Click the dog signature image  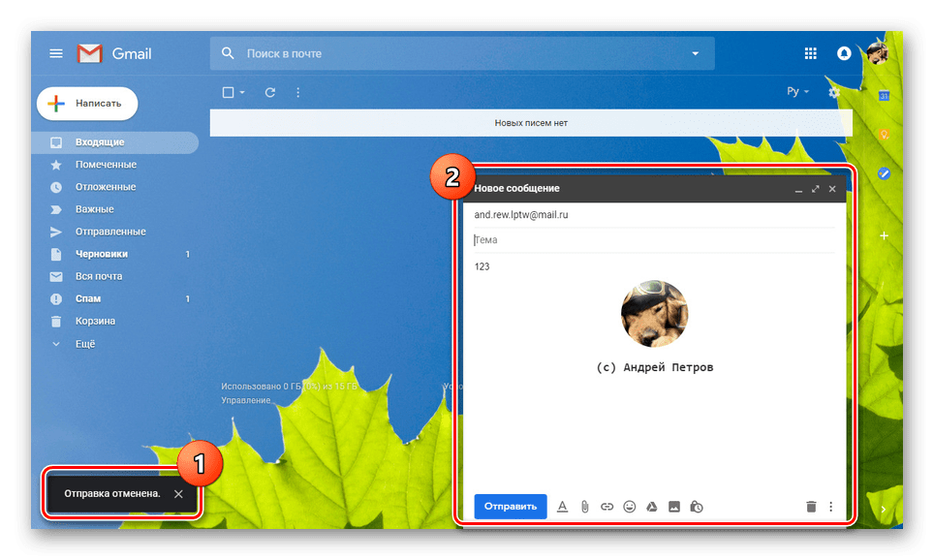point(654,313)
